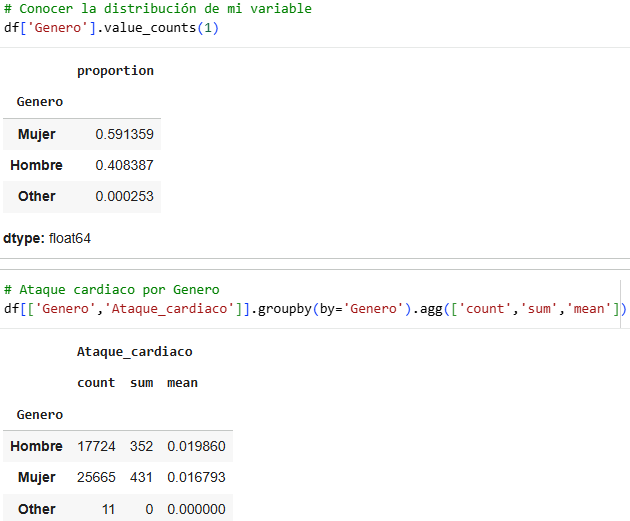
Task: Click the Hombre mean value 0.019860
Action: [x=196, y=446]
